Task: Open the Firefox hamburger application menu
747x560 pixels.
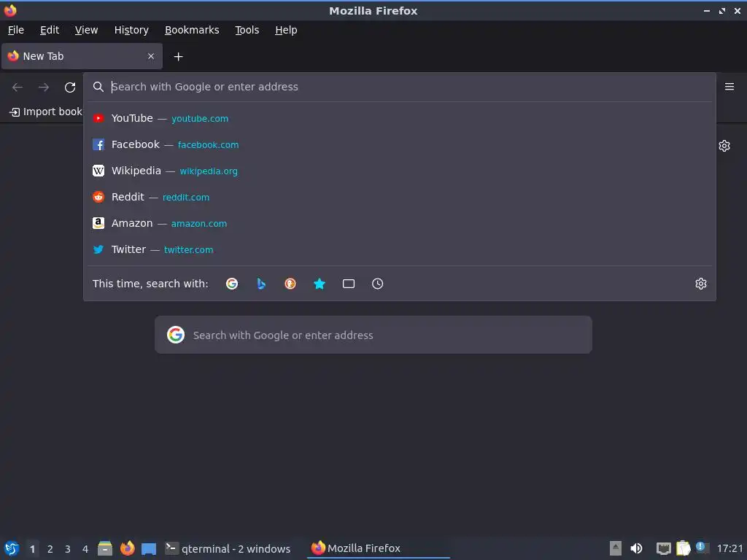Action: (729, 87)
